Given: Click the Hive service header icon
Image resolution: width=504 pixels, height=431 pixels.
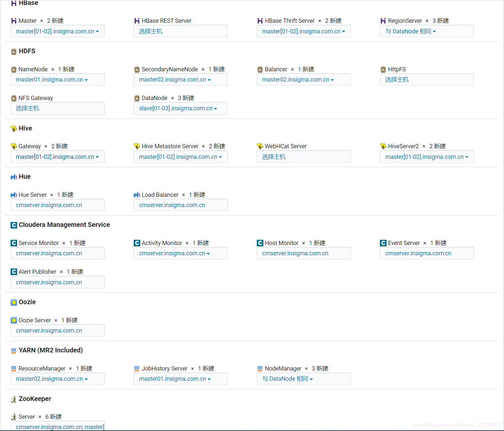Looking at the screenshot, I should coord(14,128).
